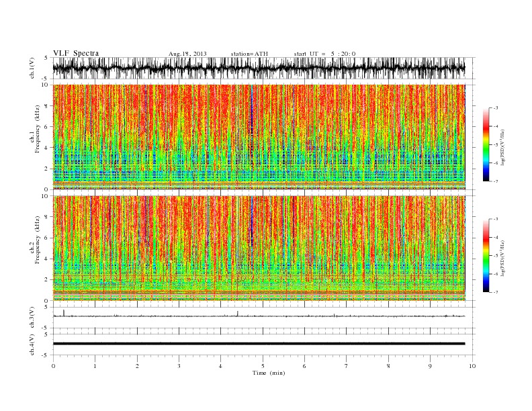Click the ch.1(V) waveform trace at top

click(259, 68)
